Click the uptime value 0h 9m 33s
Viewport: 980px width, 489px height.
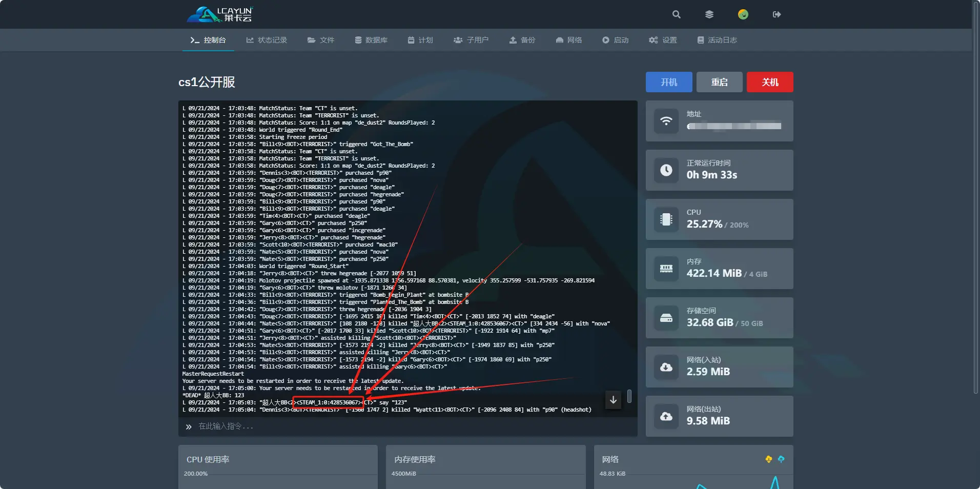712,175
